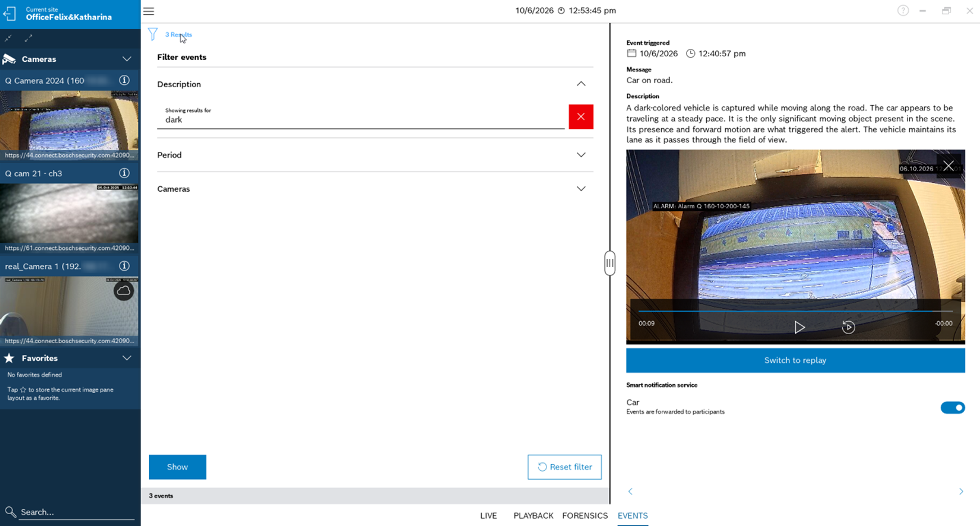Collapse the Description filter section
This screenshot has height=526, width=980.
coord(581,84)
